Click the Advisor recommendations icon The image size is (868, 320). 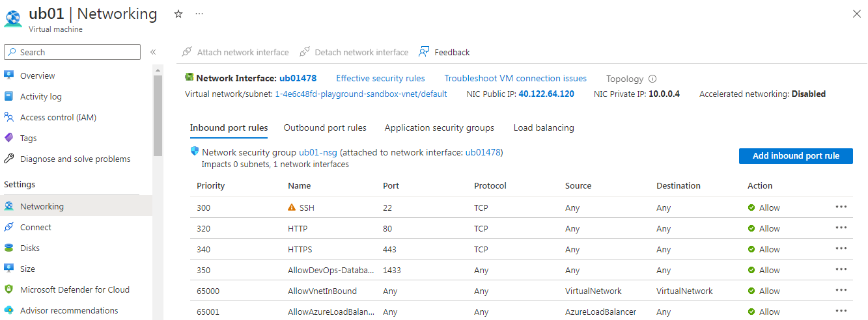[x=9, y=310]
